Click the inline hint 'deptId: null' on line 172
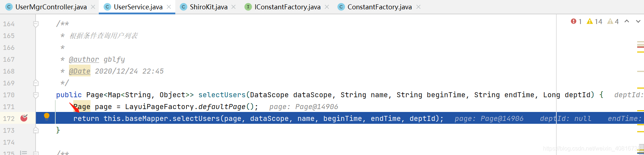The image size is (644, 155). (566, 118)
